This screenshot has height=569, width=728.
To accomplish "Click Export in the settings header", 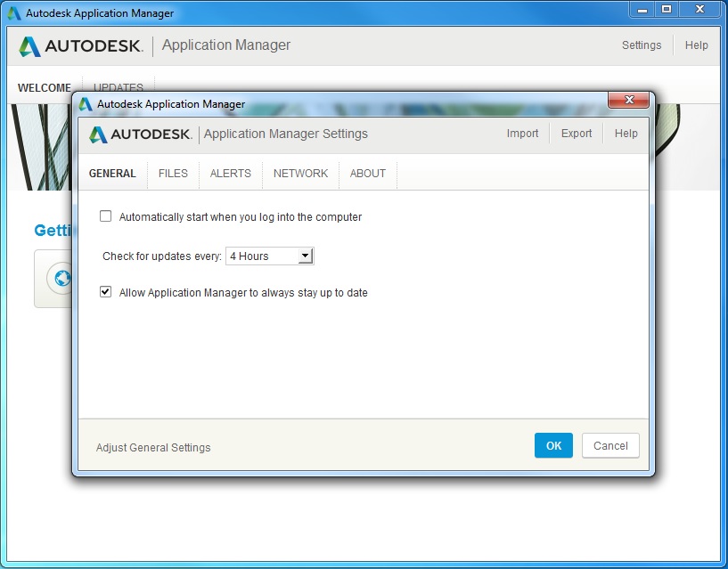I will 577,134.
